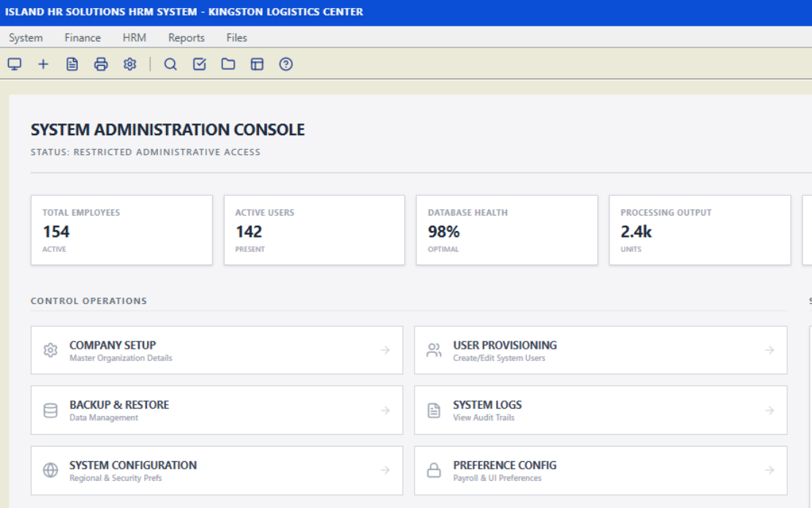This screenshot has height=508, width=812.
Task: Open the Files menu
Action: tap(237, 38)
